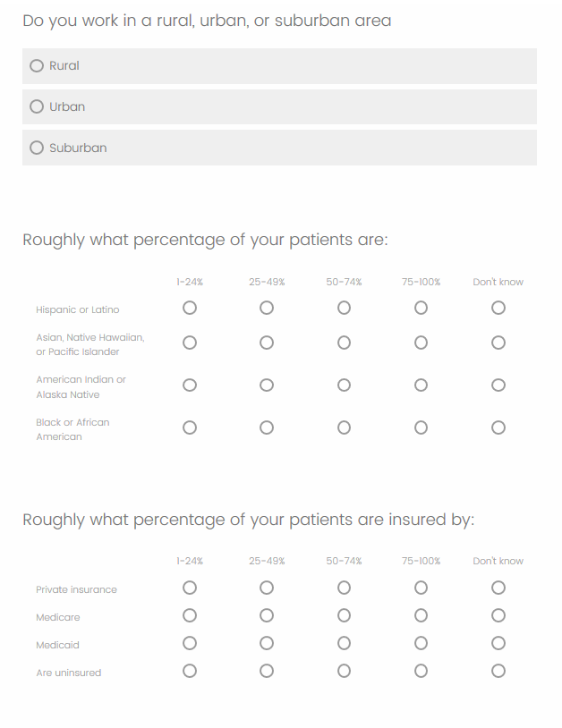Choose 25-49% for Asian, Native Hawaiian patients
The image size is (562, 728).
tap(267, 343)
